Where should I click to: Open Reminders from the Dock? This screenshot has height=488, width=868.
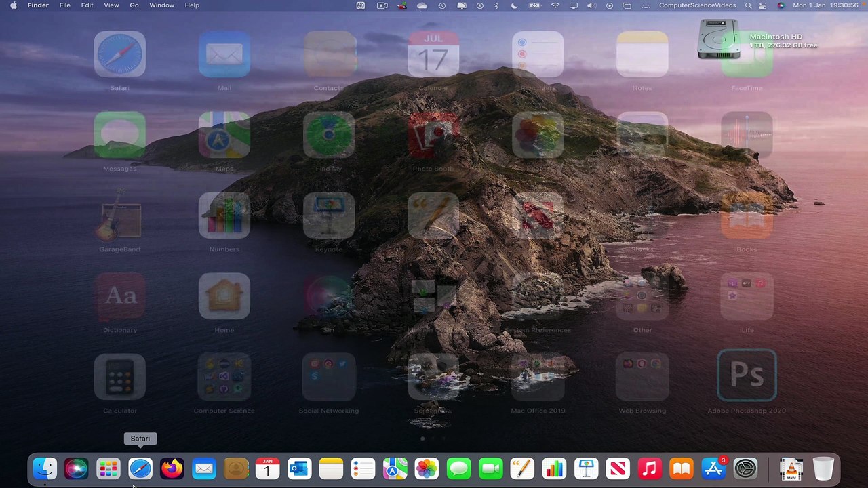pyautogui.click(x=363, y=468)
